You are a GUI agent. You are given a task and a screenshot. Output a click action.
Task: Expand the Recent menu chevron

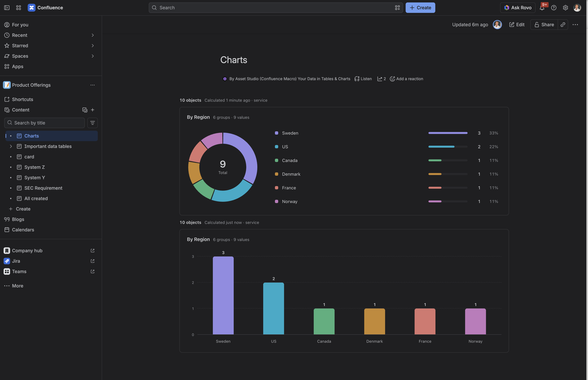93,35
